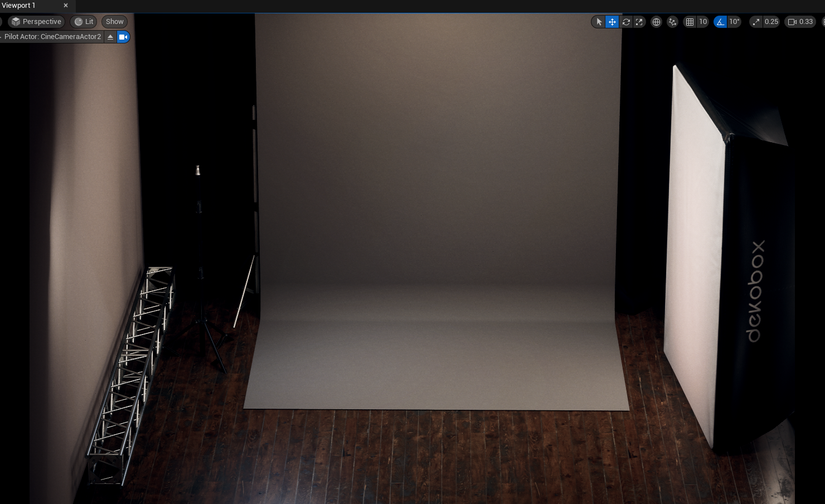This screenshot has width=825, height=504.
Task: Switch to the Scale gizmo tool
Action: 639,22
